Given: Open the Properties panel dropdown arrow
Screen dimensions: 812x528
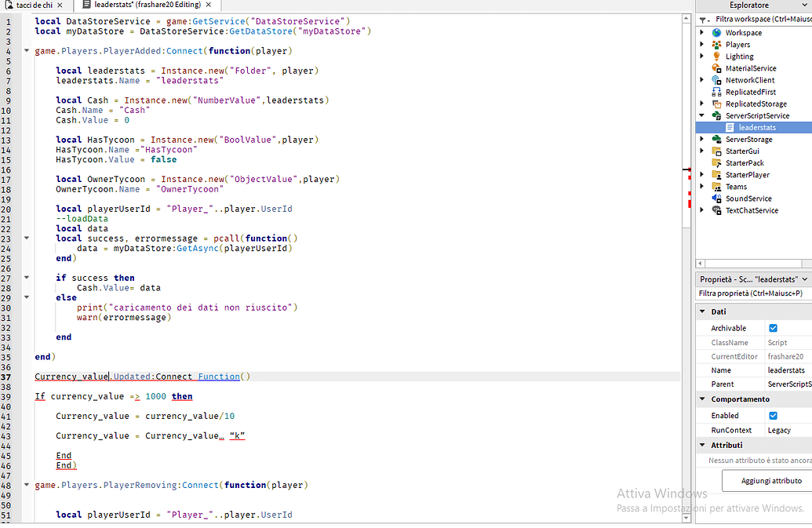Looking at the screenshot, I should point(805,279).
